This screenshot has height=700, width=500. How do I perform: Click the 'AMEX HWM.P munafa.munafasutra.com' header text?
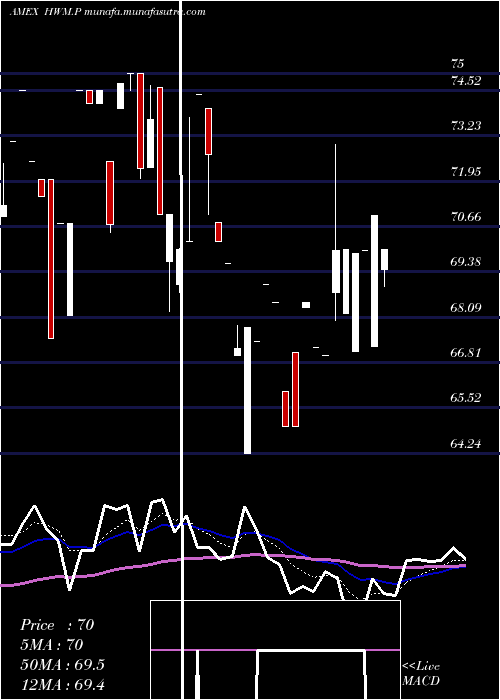[108, 12]
